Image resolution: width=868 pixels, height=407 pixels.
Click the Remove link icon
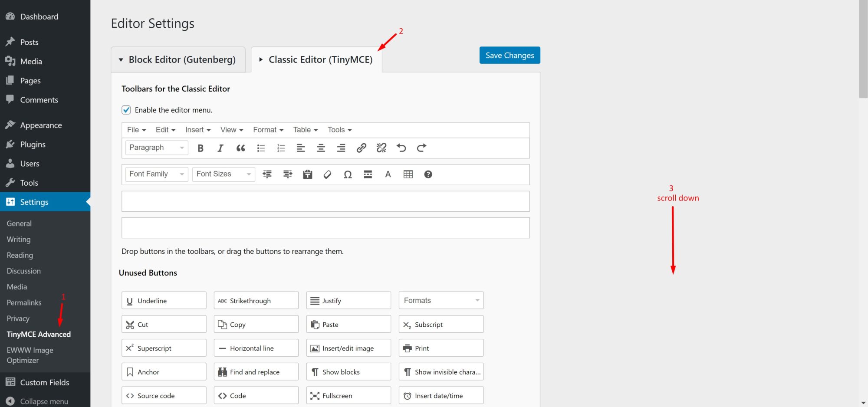point(381,148)
